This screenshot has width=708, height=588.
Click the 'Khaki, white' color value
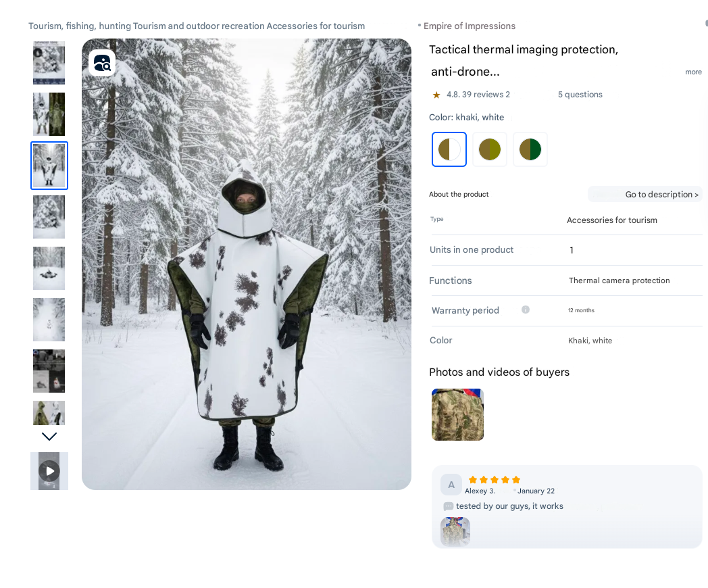point(590,341)
